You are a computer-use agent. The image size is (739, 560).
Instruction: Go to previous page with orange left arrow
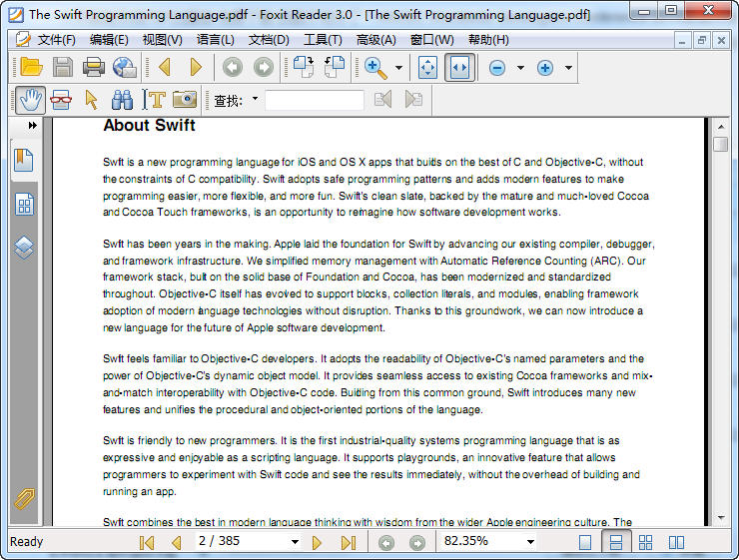coord(165,67)
